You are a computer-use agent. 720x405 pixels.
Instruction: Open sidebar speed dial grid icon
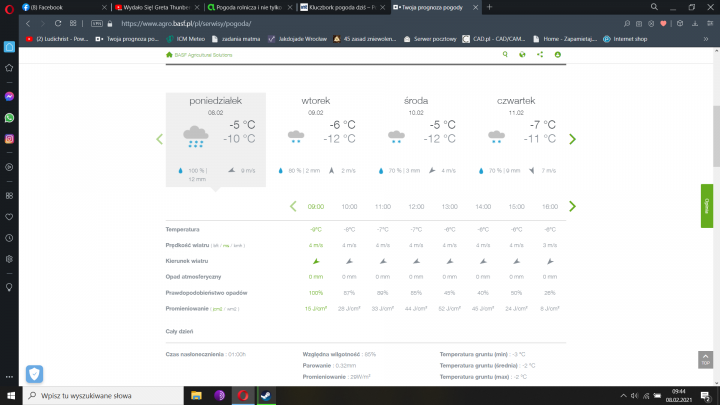click(9, 196)
